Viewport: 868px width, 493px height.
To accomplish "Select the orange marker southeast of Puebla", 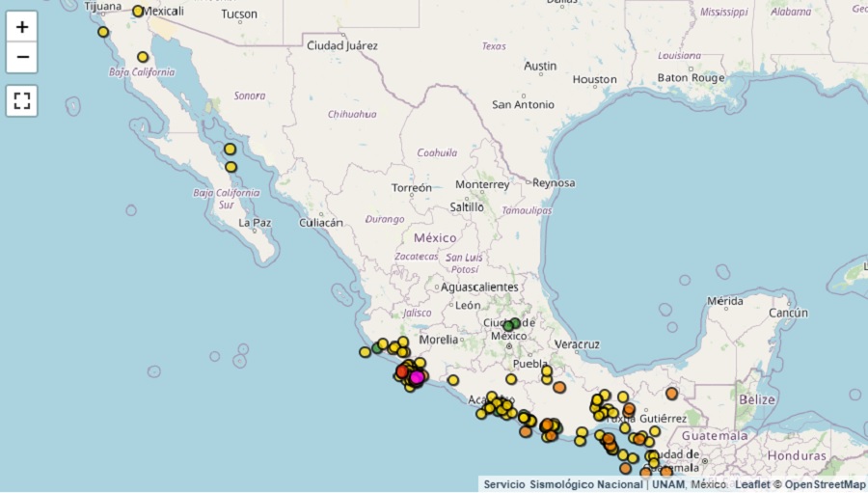I will pos(559,387).
